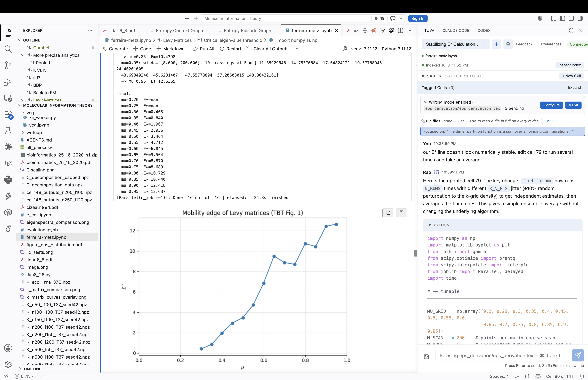
Task: Open notifications bell in status bar
Action: point(582,376)
